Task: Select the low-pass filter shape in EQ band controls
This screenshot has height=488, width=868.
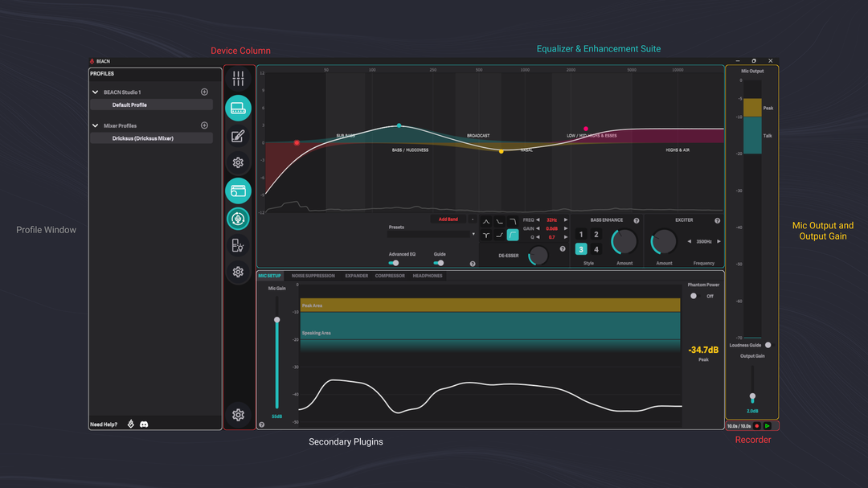Action: pos(512,220)
